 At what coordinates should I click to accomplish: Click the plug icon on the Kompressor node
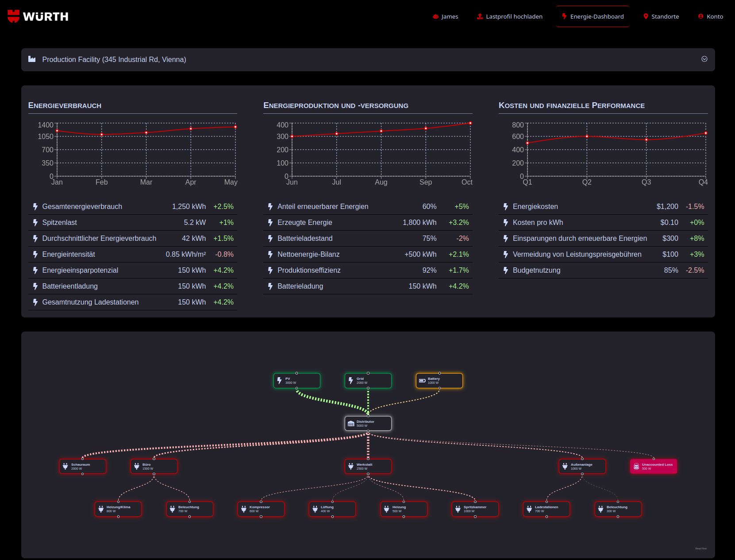point(245,509)
